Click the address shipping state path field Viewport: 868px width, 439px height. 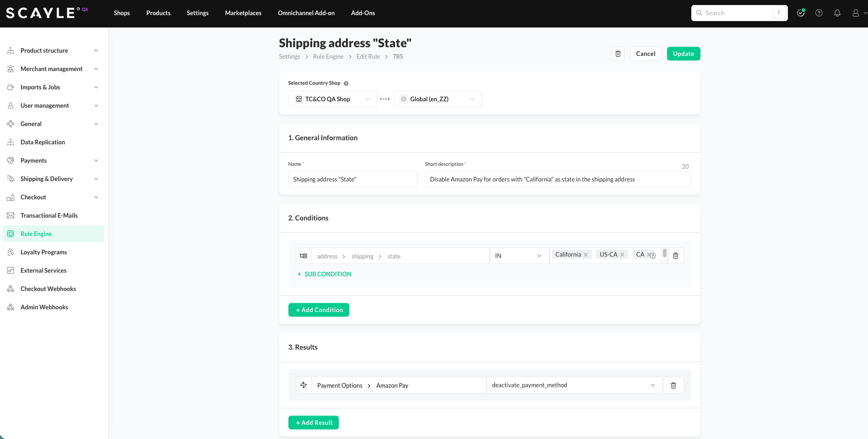pos(401,256)
